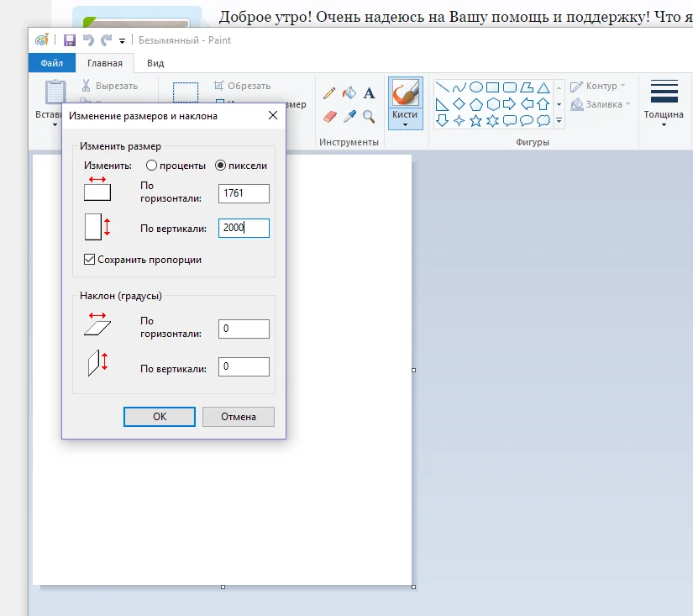Save the file with floppy disk icon

[70, 40]
